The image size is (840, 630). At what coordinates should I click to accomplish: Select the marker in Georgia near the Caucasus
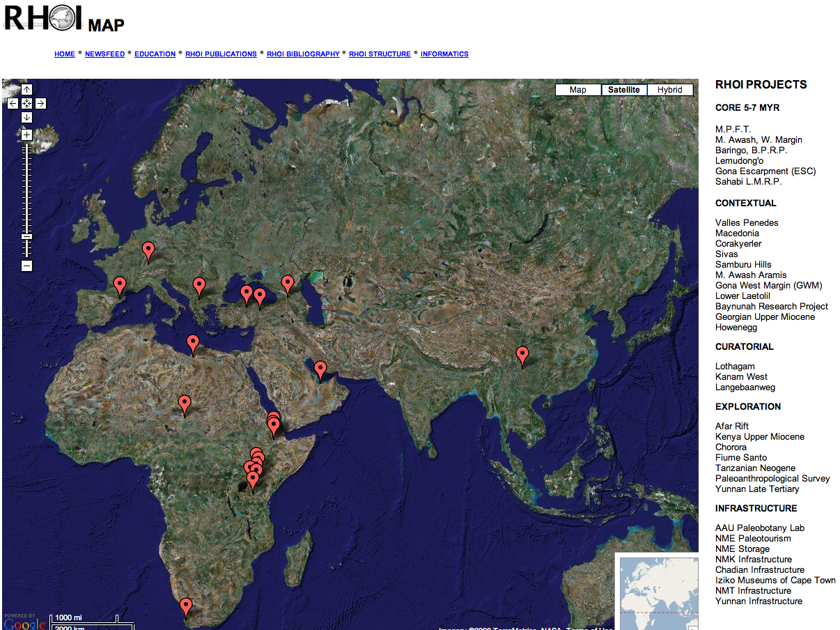(288, 284)
